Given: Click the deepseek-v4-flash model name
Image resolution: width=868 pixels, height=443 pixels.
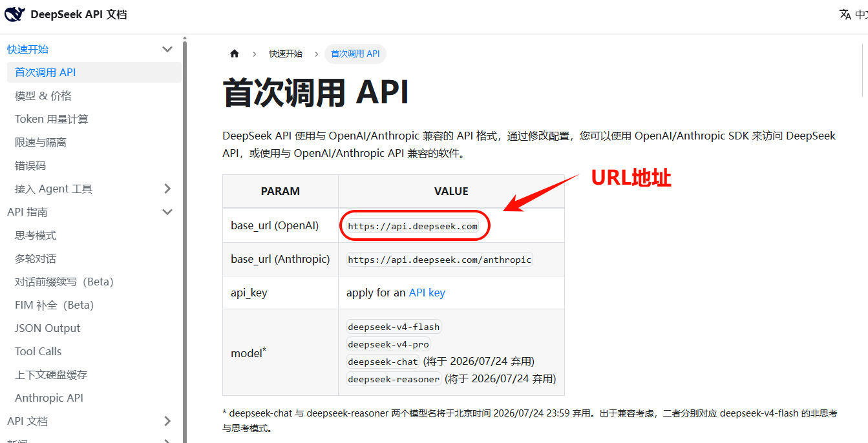Looking at the screenshot, I should coord(394,327).
